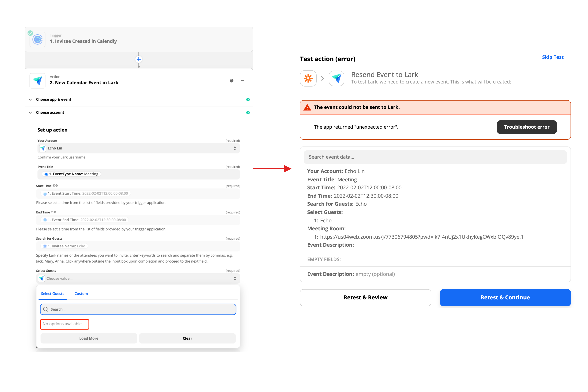Click the Skip Test link
This screenshot has height=392, width=588.
click(553, 57)
